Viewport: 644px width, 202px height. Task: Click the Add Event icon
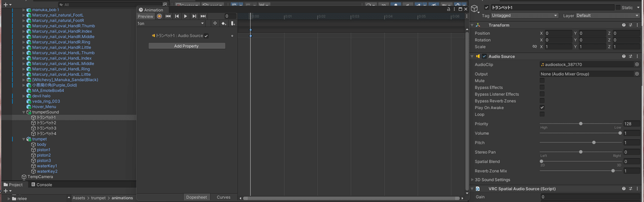click(x=232, y=24)
